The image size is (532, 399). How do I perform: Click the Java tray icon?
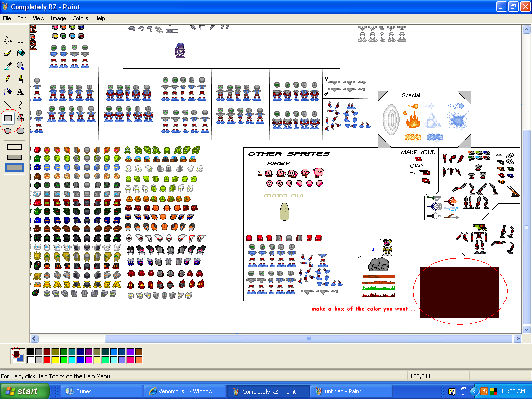click(484, 392)
